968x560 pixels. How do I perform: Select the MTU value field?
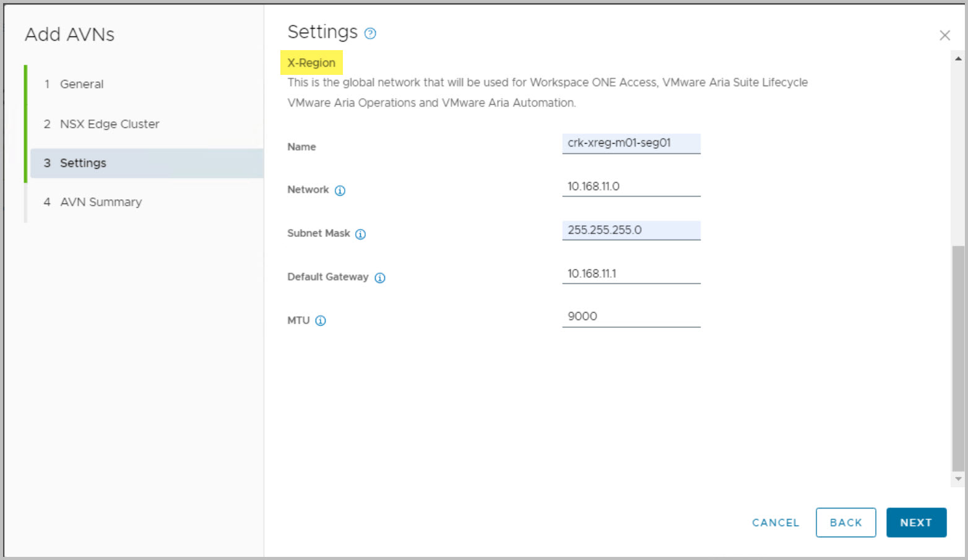(631, 316)
